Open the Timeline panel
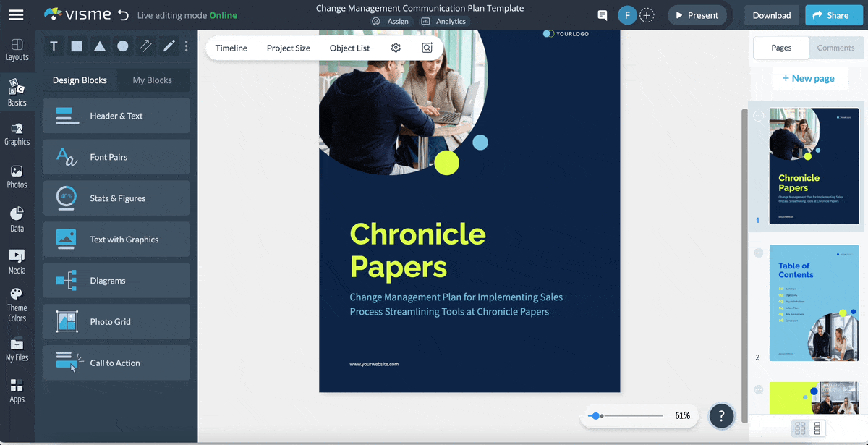868x445 pixels. pyautogui.click(x=231, y=48)
